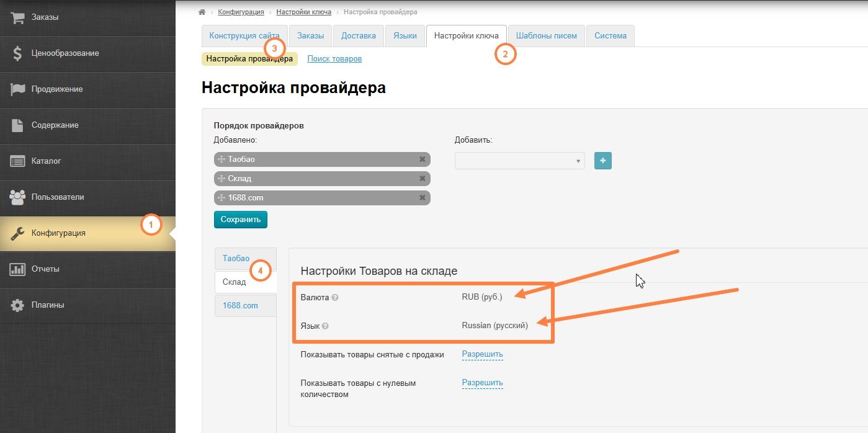
Task: Open Отчеты section in sidebar
Action: (x=45, y=269)
